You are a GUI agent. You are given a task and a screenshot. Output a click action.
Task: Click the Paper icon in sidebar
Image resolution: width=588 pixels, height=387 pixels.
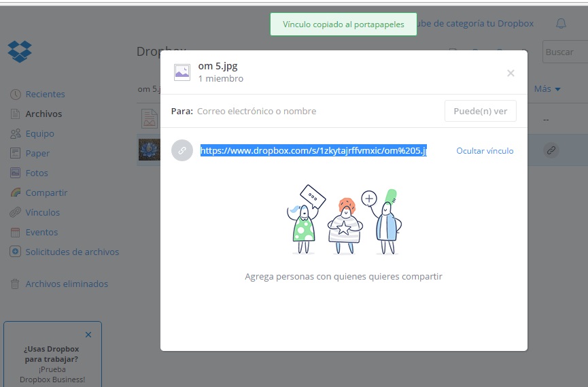click(16, 153)
